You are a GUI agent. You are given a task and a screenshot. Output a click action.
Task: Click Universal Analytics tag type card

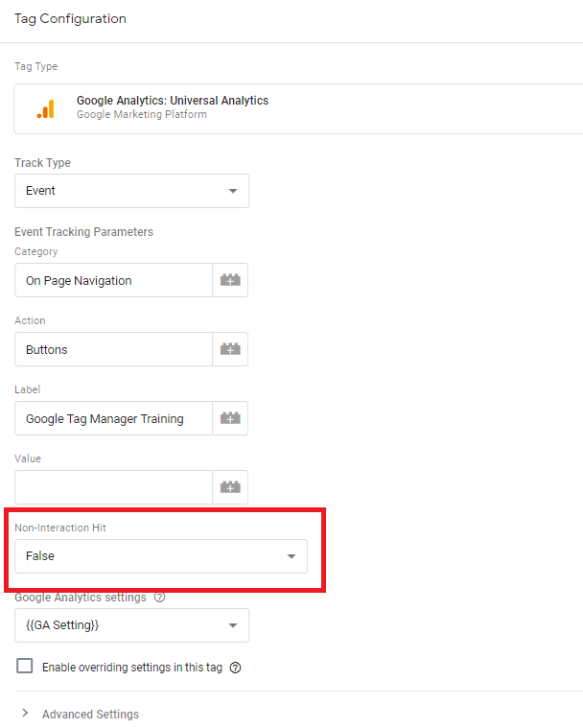pyautogui.click(x=298, y=109)
